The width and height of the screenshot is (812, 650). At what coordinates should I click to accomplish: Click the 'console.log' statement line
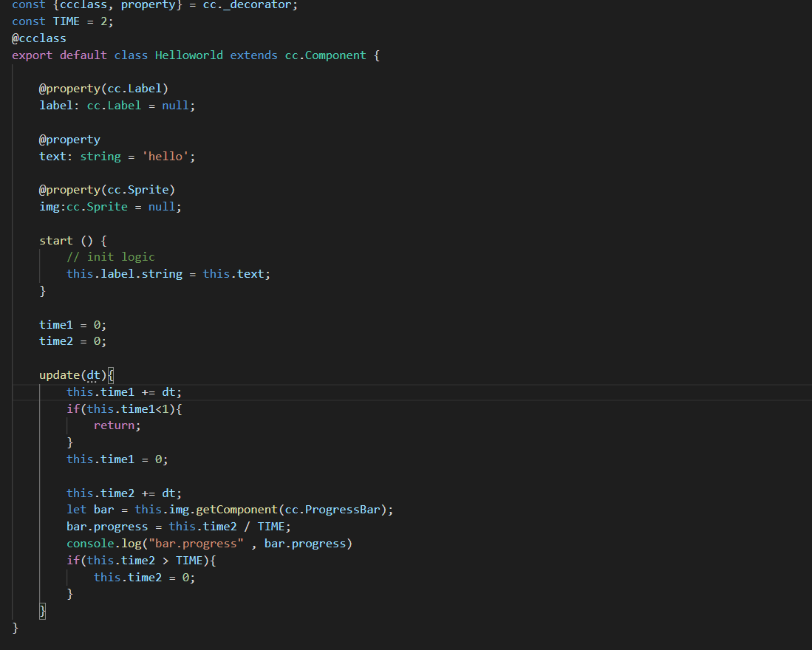209,544
